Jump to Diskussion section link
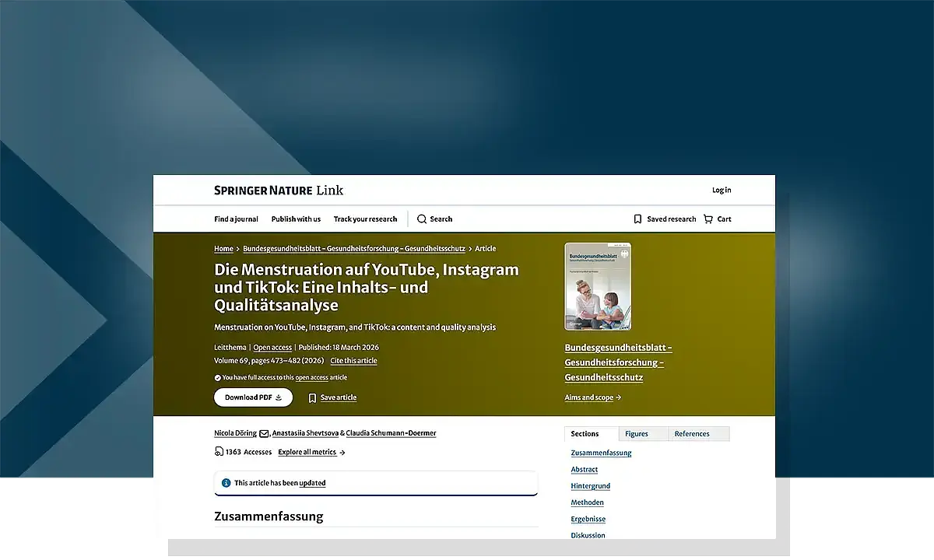This screenshot has width=934, height=560. pyautogui.click(x=588, y=535)
